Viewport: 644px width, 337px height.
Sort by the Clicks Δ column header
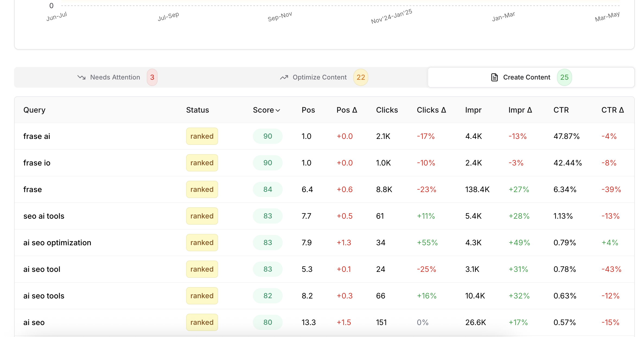[x=432, y=110]
